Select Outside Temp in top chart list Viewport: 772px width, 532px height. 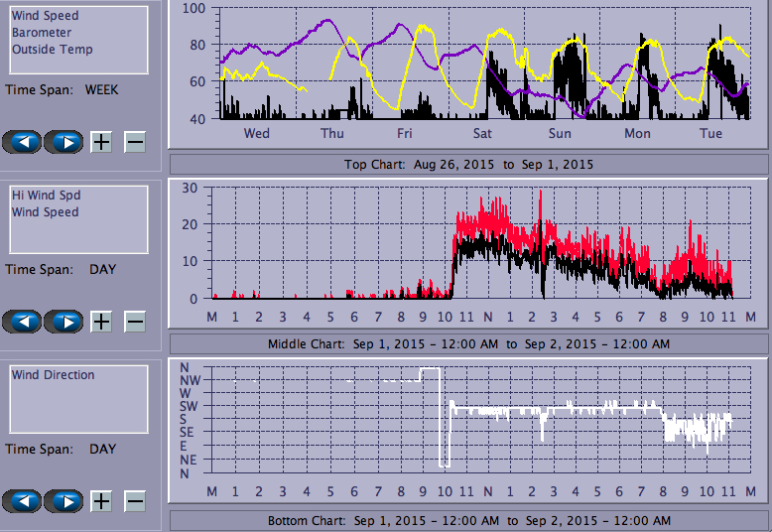[53, 50]
